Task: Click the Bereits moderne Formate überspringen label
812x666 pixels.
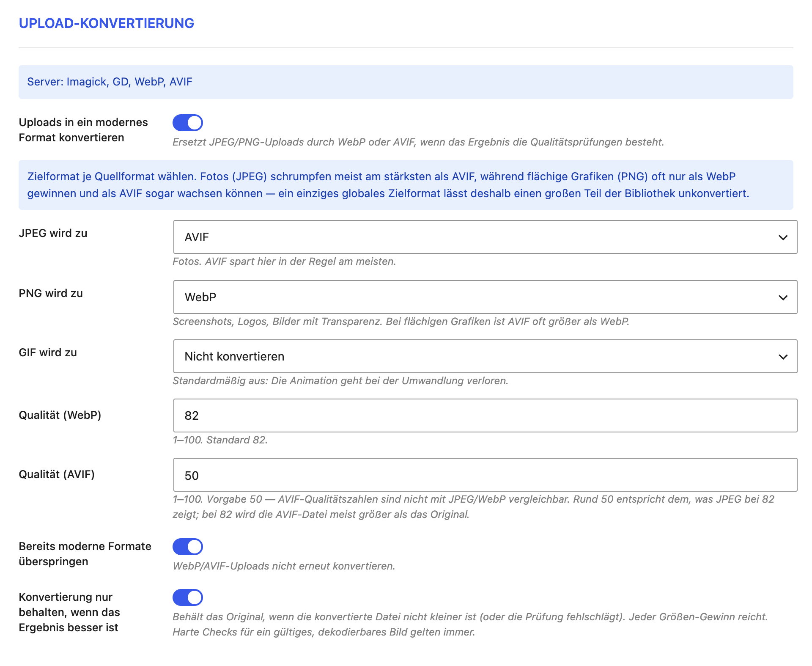Action: pyautogui.click(x=85, y=554)
